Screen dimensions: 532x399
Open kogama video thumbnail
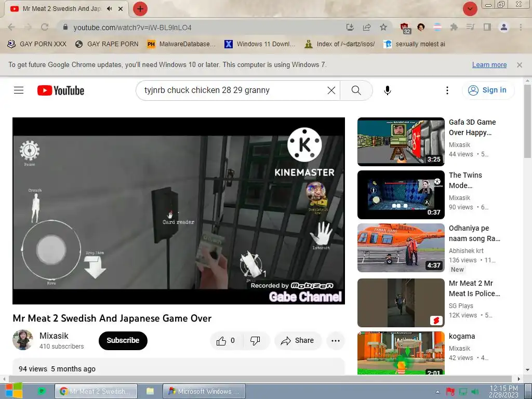tap(401, 353)
